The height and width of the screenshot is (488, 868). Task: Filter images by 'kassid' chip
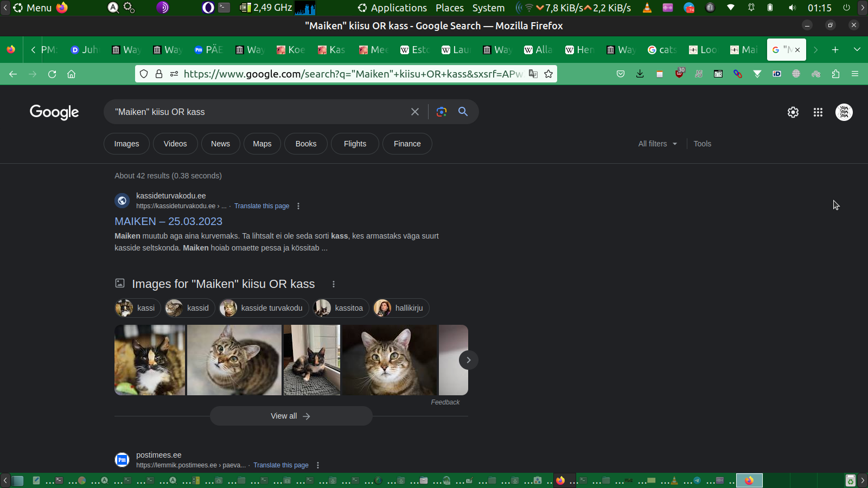pyautogui.click(x=190, y=308)
